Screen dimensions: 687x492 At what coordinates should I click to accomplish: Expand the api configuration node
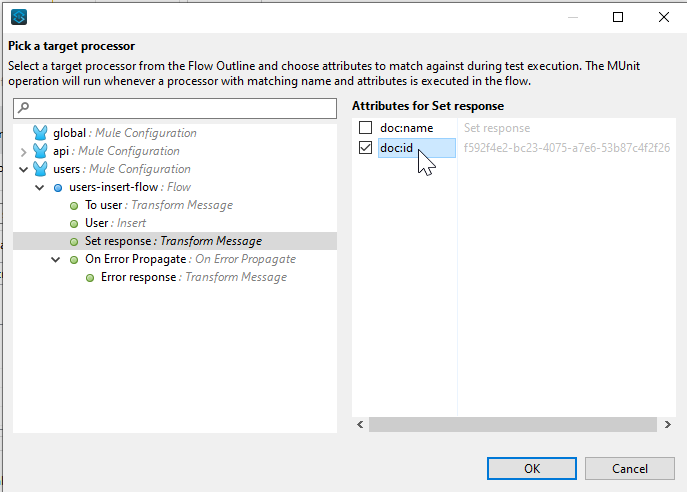(x=24, y=151)
